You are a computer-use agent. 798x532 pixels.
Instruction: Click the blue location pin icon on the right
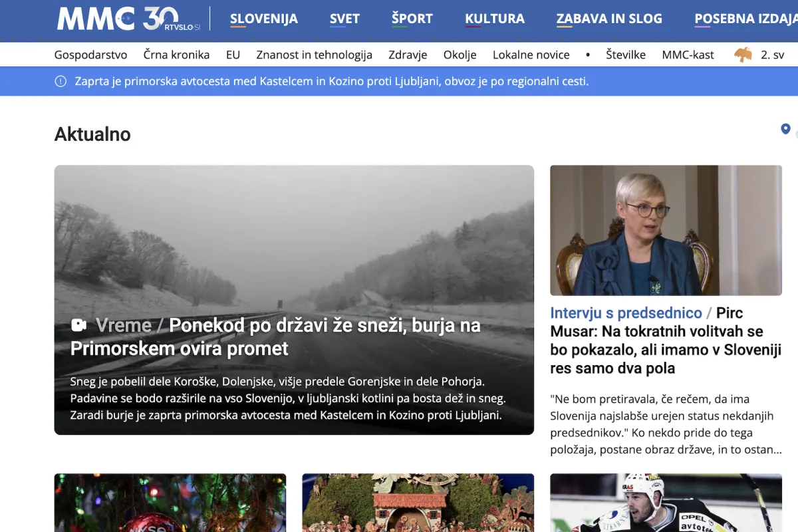786,128
